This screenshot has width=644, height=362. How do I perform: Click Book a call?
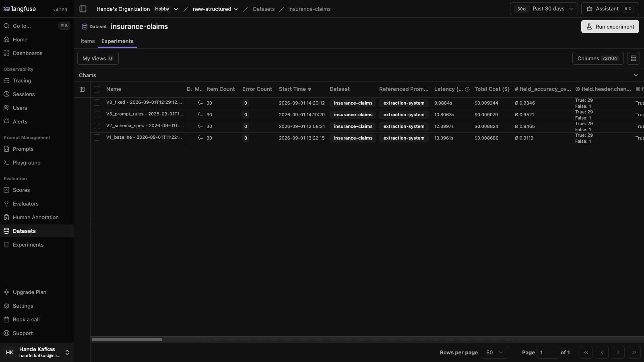click(37, 319)
